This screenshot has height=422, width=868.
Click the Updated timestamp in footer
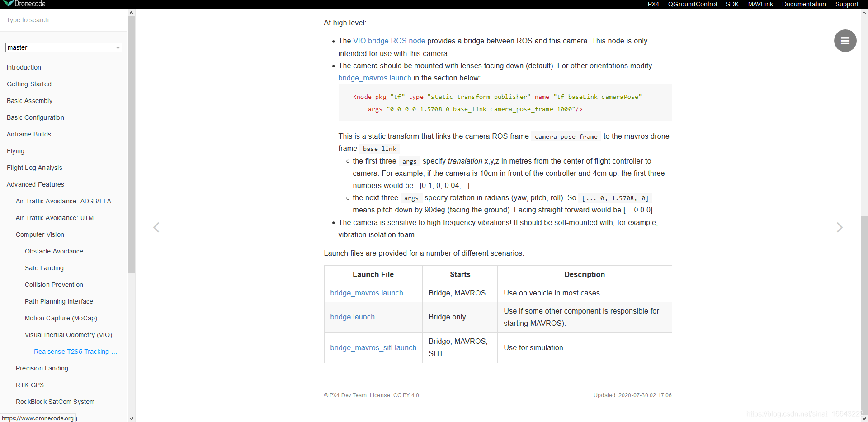point(632,395)
